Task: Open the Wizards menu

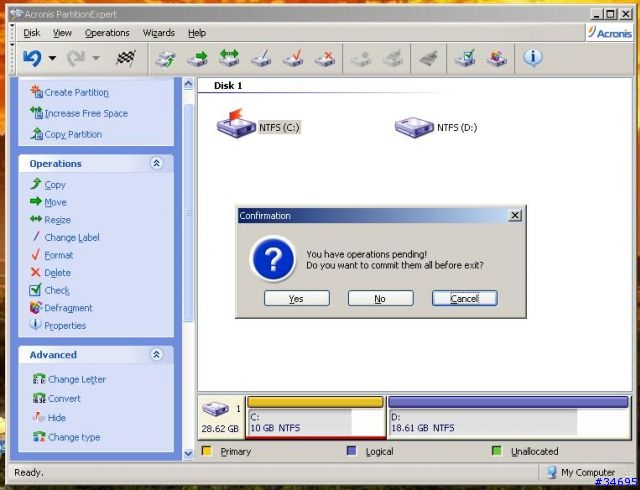Action: [158, 33]
